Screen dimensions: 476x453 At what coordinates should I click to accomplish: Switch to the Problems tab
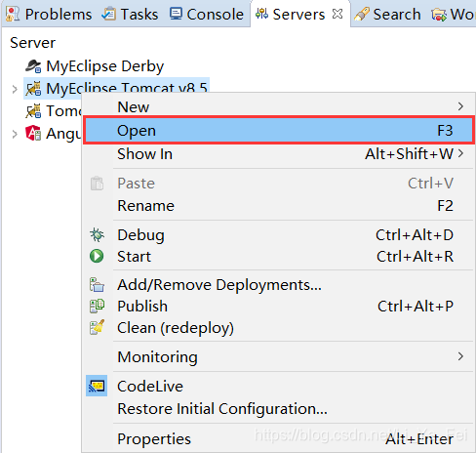point(49,14)
